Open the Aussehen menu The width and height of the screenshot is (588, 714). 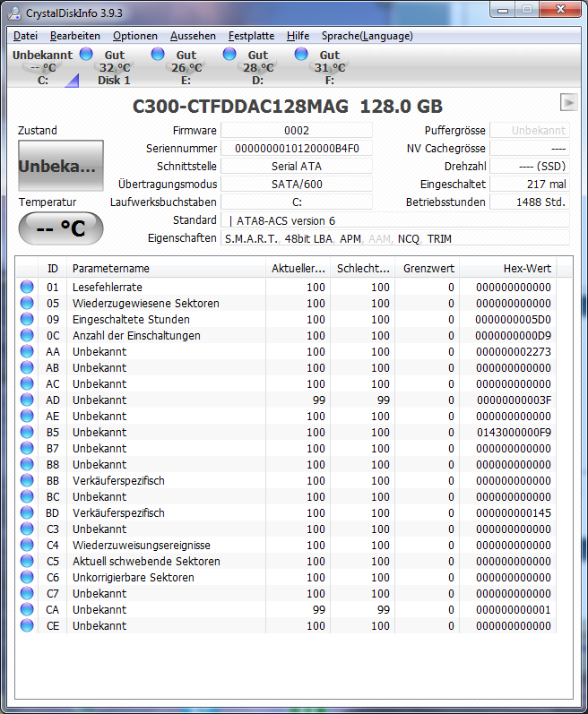(x=193, y=36)
